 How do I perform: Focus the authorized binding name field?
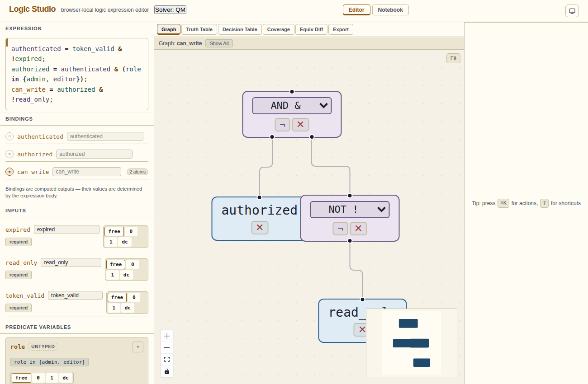[94, 154]
